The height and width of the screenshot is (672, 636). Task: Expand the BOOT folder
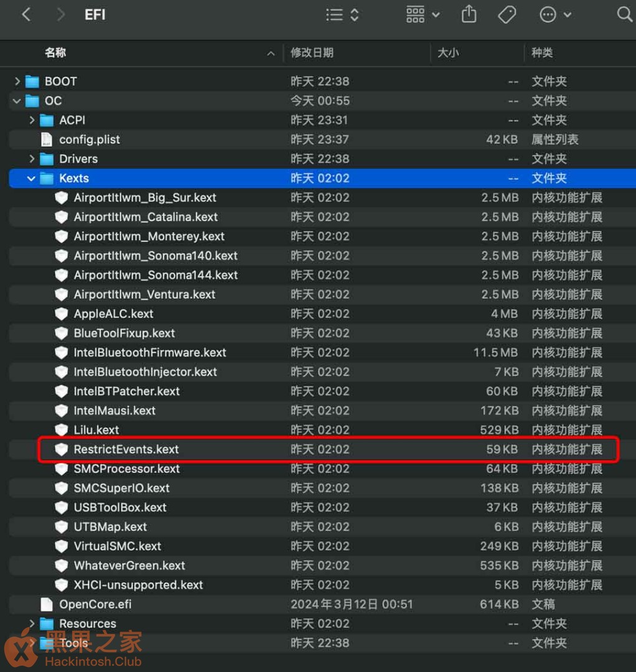pos(17,81)
